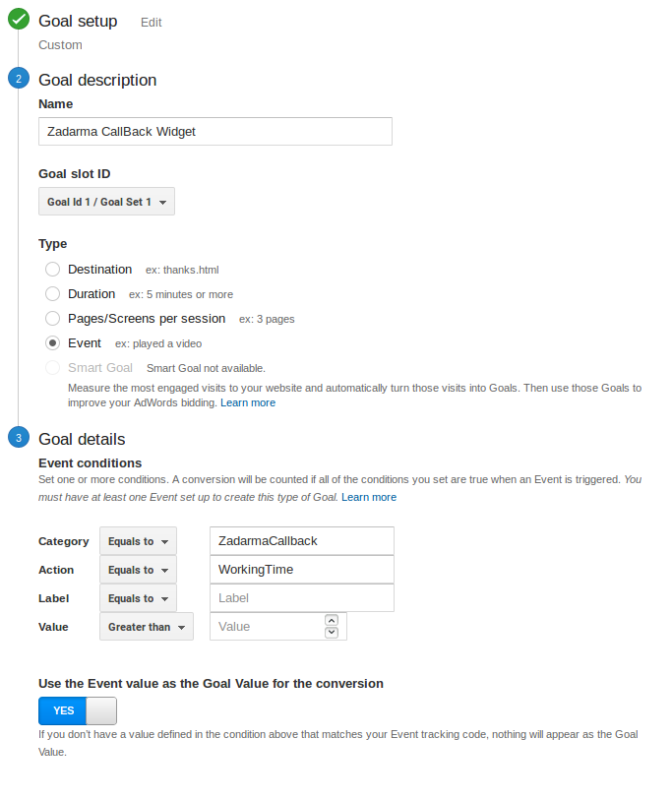
Task: Select the Destination goal type
Action: 53,270
